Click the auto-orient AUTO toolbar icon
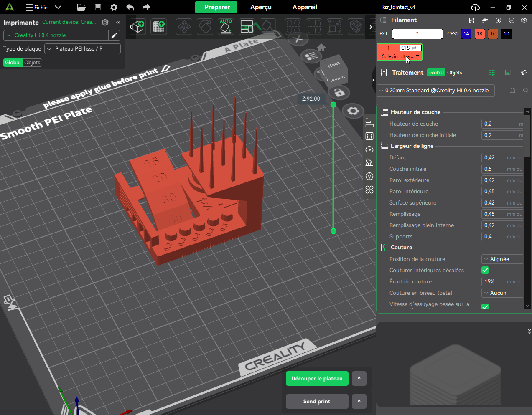 pyautogui.click(x=226, y=27)
